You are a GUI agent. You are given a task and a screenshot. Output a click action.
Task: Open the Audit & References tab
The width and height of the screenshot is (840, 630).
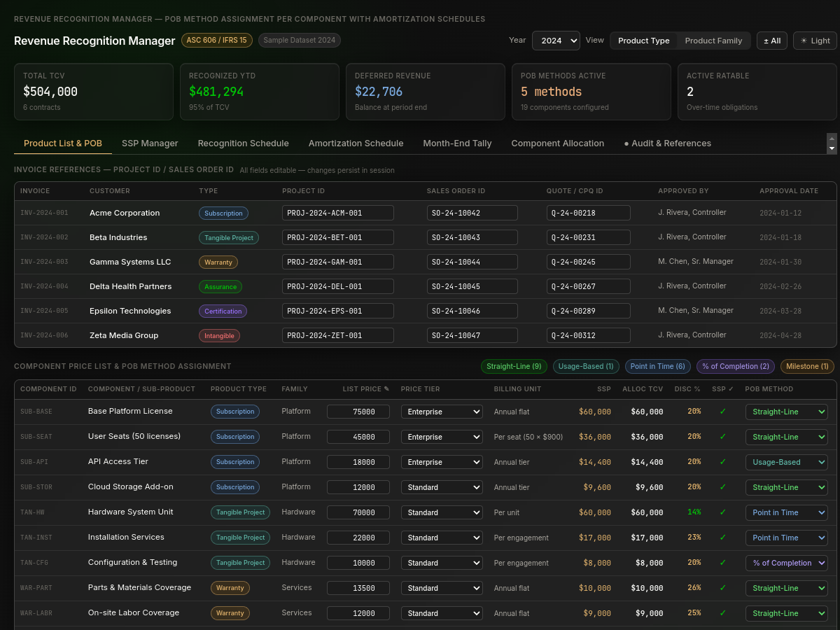point(667,143)
